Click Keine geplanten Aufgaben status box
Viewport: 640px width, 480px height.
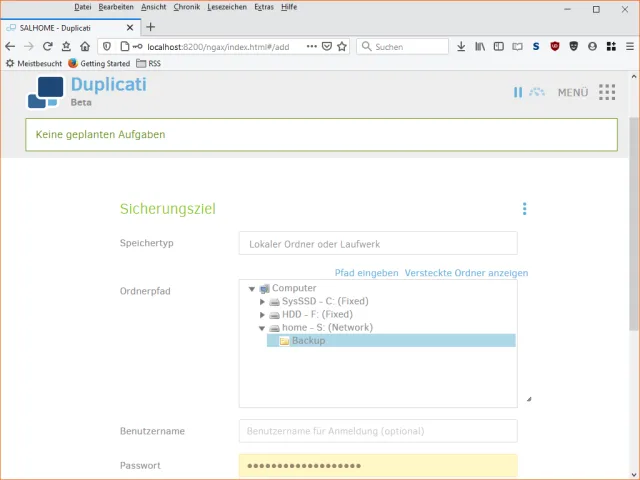coord(321,135)
